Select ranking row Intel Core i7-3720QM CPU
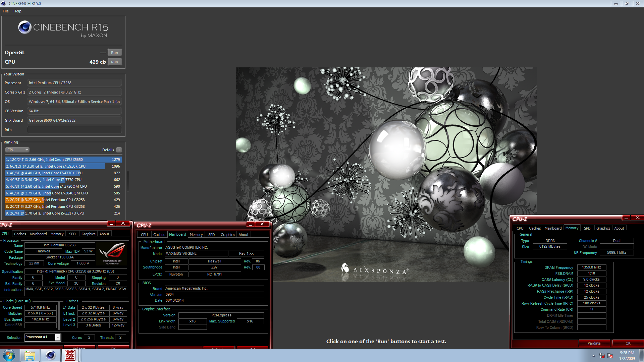 click(63, 186)
